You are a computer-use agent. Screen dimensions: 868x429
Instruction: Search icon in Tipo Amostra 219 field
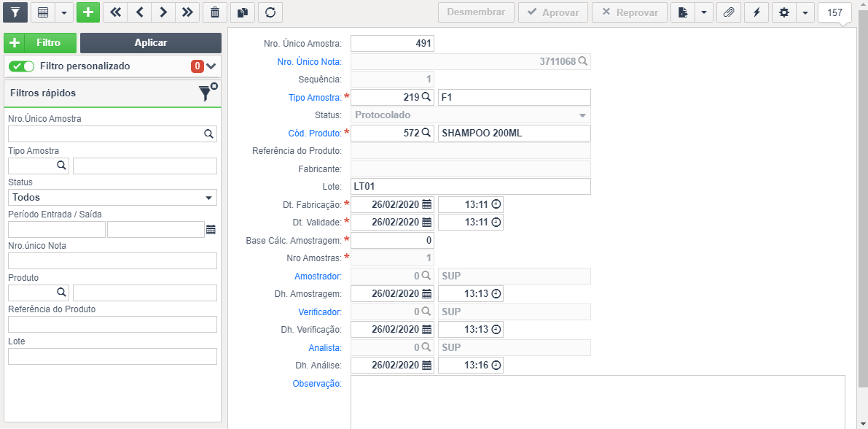tap(426, 97)
